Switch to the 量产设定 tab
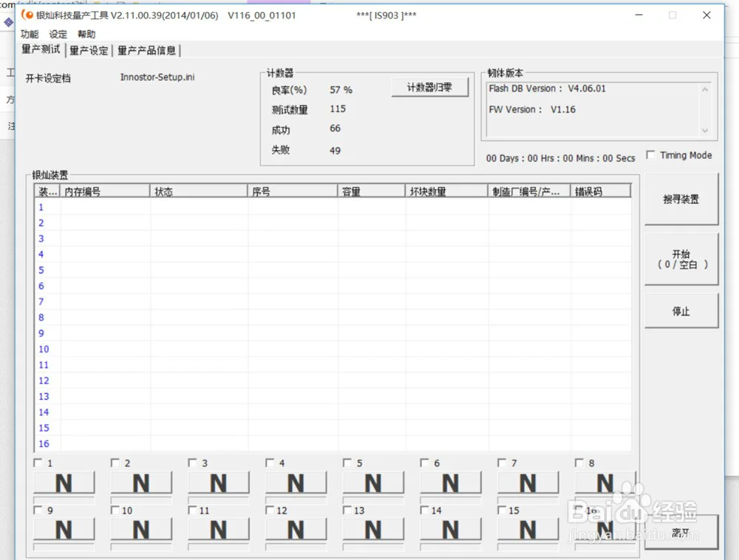This screenshot has width=739, height=560. 89,50
